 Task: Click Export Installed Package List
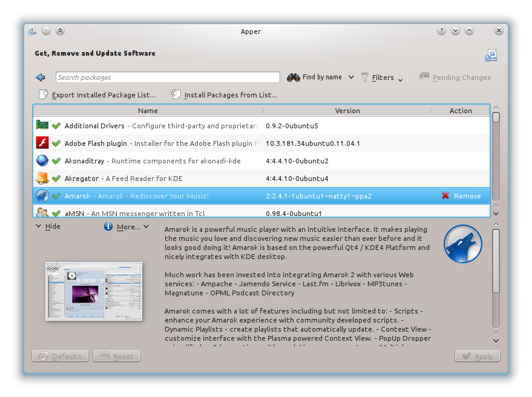(97, 95)
